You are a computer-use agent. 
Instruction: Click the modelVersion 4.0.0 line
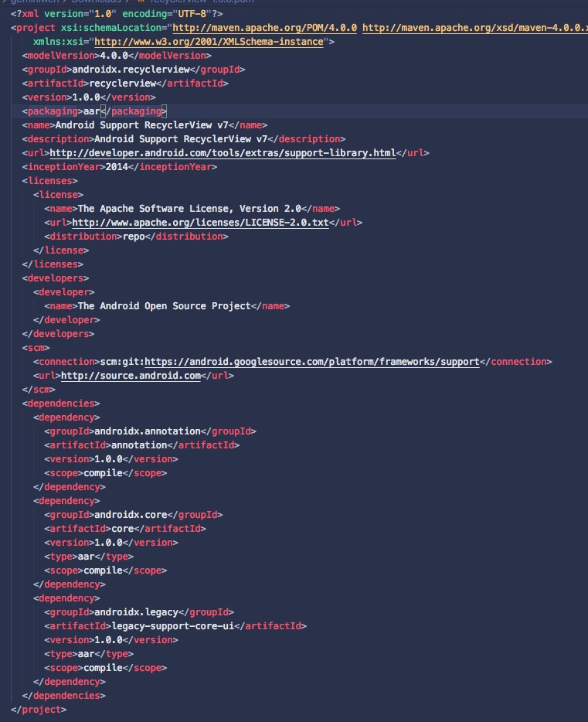[117, 55]
